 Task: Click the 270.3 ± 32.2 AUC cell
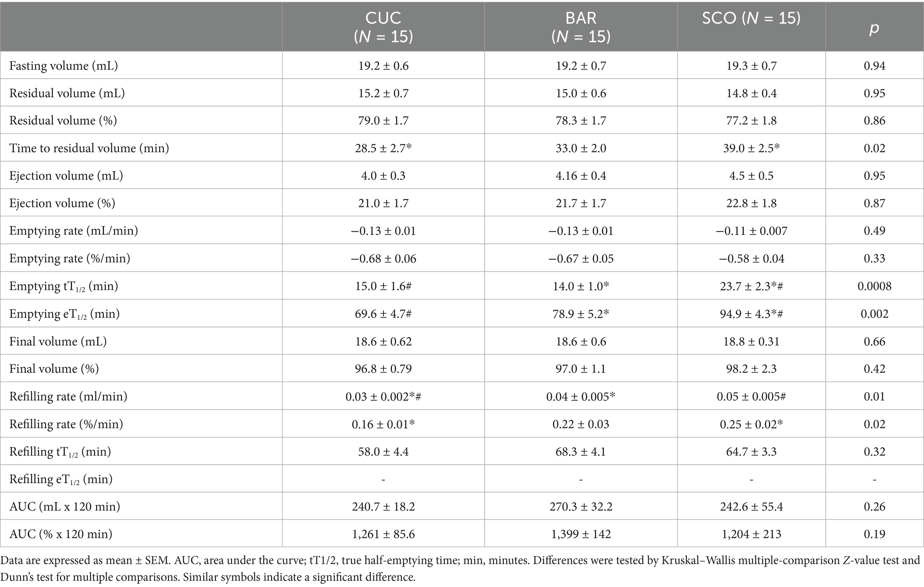581,507
